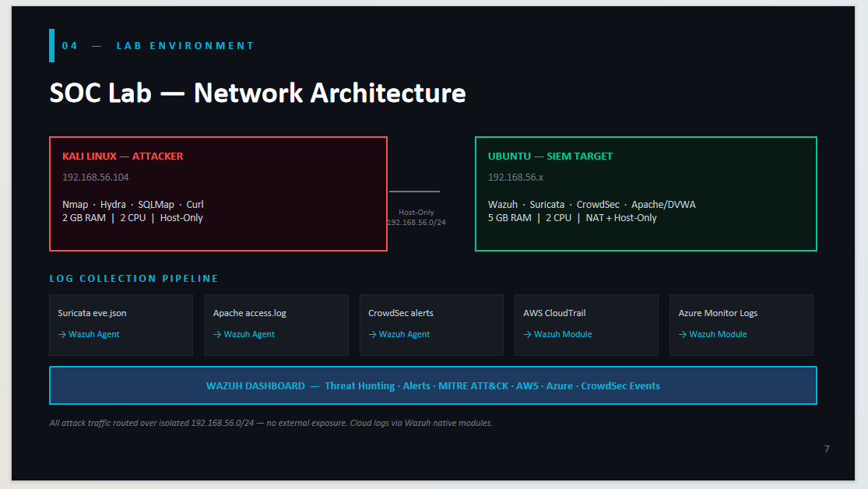
Task: Click '2 GB RAM | 2 CPU | Host-Only' text
Action: click(x=133, y=218)
